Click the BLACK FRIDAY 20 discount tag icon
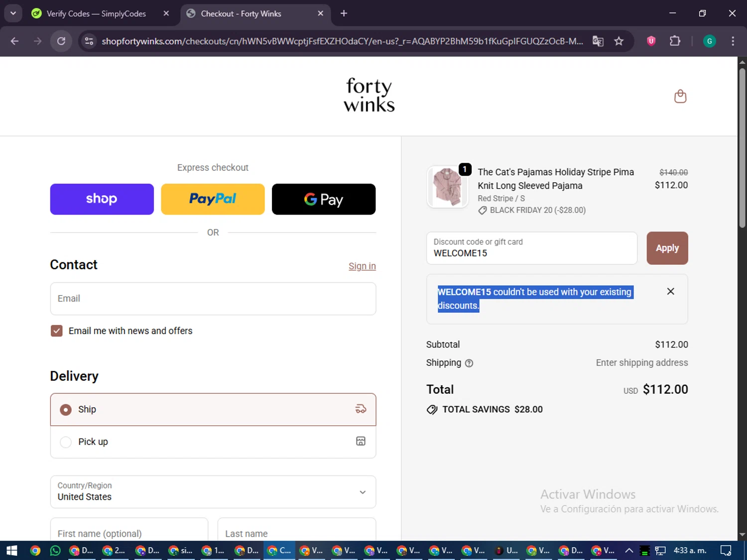 [x=482, y=211]
